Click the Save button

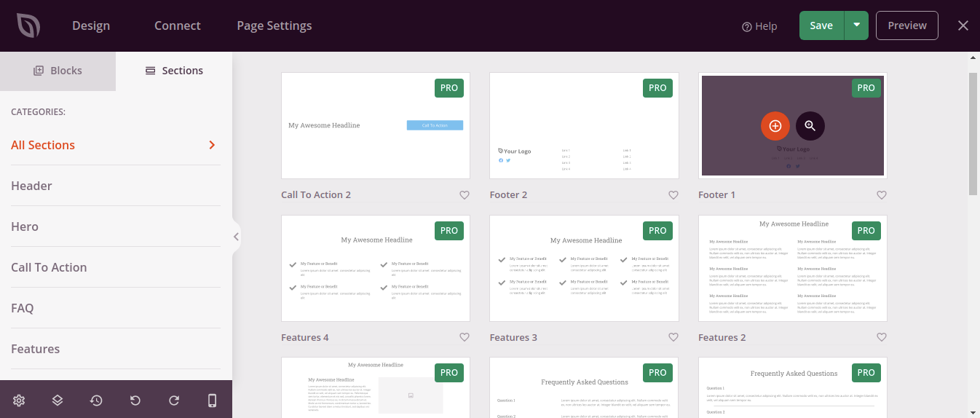821,25
